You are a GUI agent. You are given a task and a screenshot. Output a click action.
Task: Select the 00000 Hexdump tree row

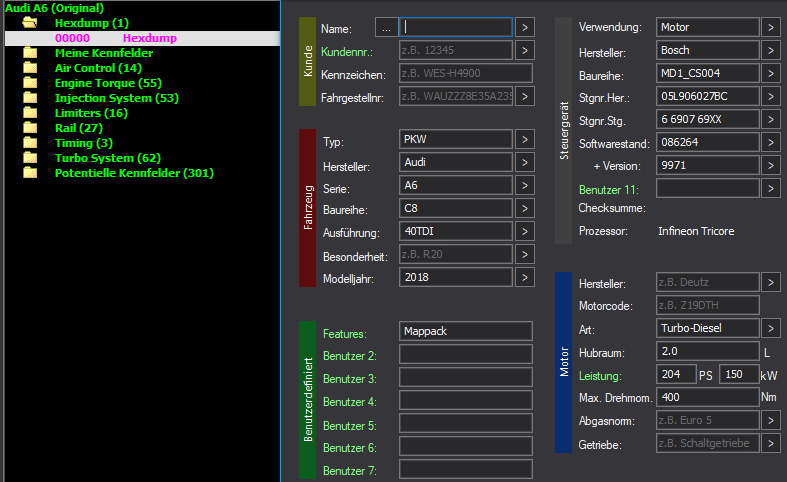click(x=142, y=38)
